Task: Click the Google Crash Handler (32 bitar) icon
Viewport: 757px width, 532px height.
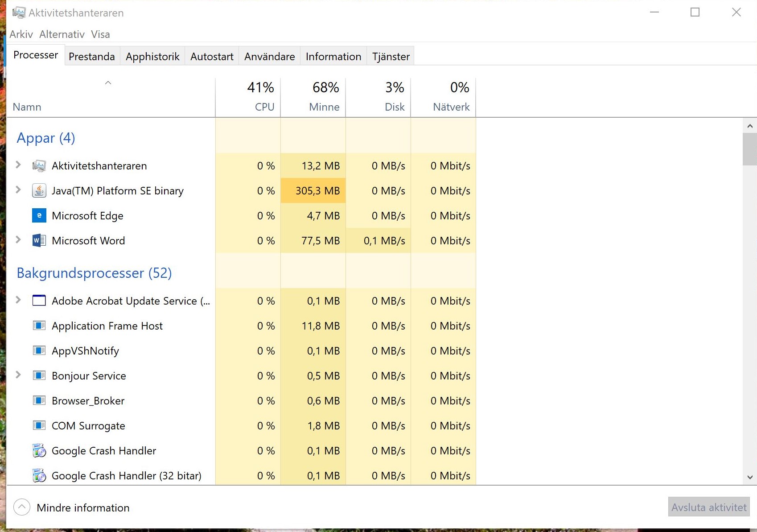Action: tap(39, 475)
